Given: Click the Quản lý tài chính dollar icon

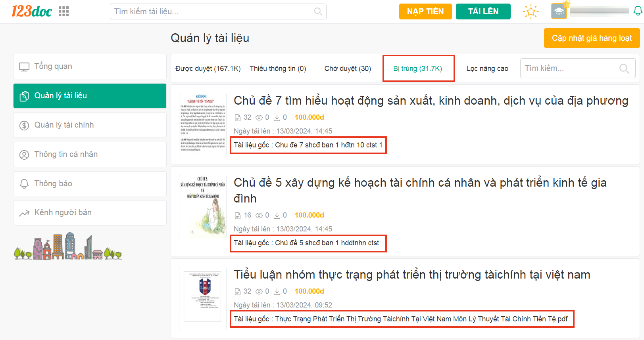Looking at the screenshot, I should tap(24, 125).
